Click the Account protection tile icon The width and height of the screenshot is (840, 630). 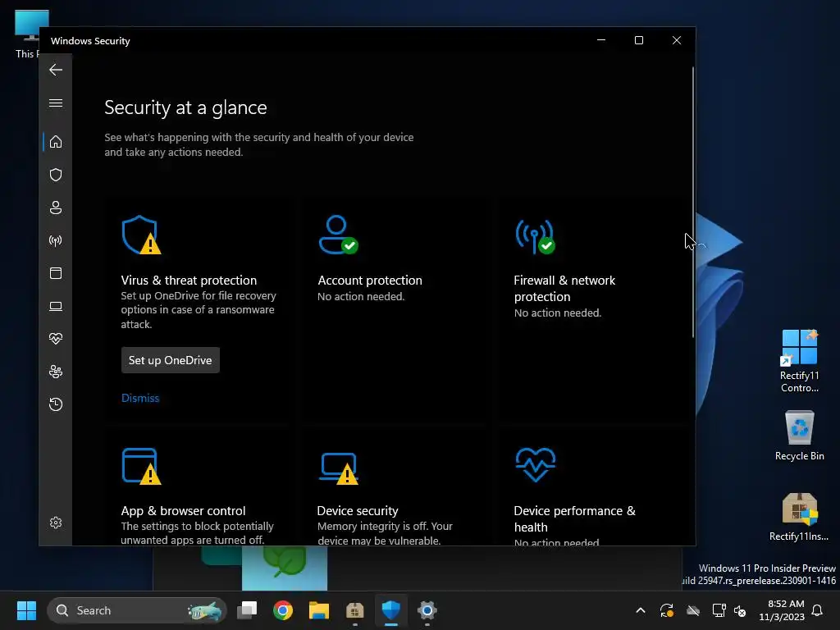(x=338, y=235)
